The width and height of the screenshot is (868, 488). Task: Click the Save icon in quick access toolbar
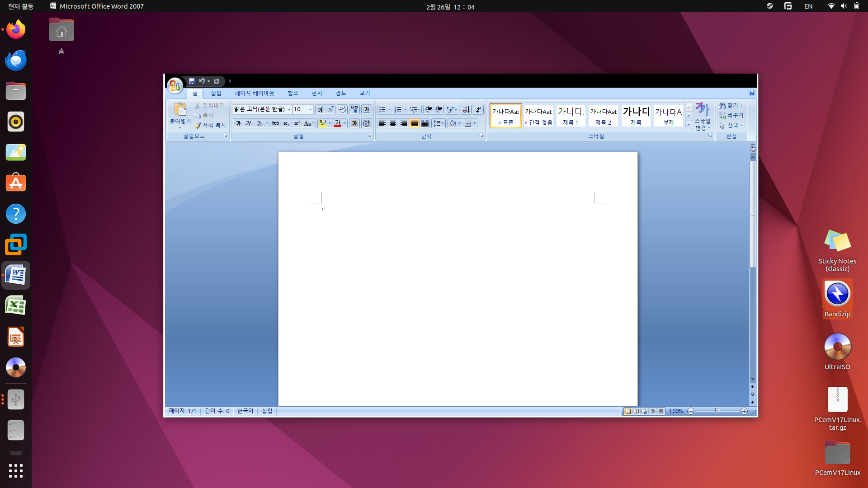[x=192, y=81]
